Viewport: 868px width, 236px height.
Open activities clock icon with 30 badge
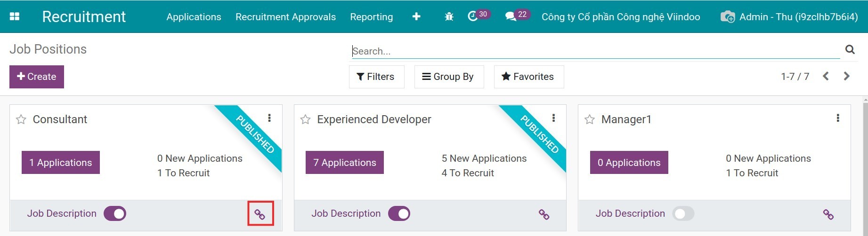coord(473,16)
